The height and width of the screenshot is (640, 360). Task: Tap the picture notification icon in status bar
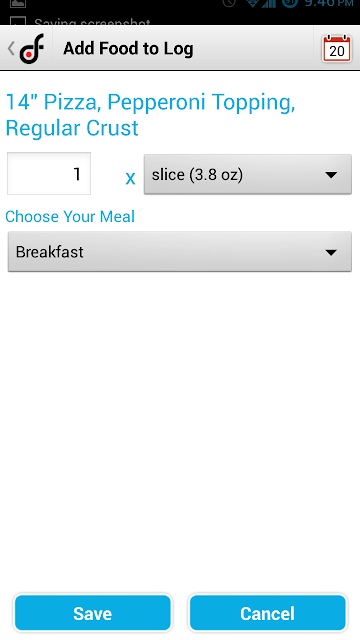click(x=18, y=3)
